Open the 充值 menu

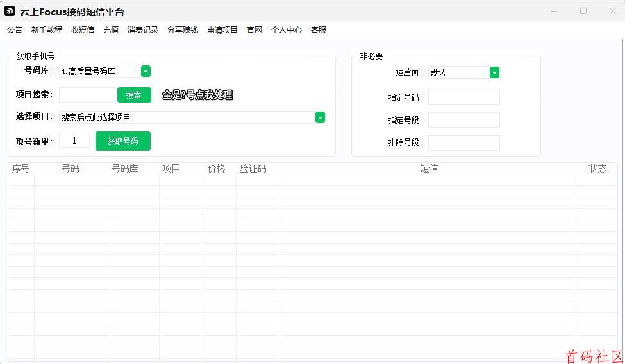(111, 30)
